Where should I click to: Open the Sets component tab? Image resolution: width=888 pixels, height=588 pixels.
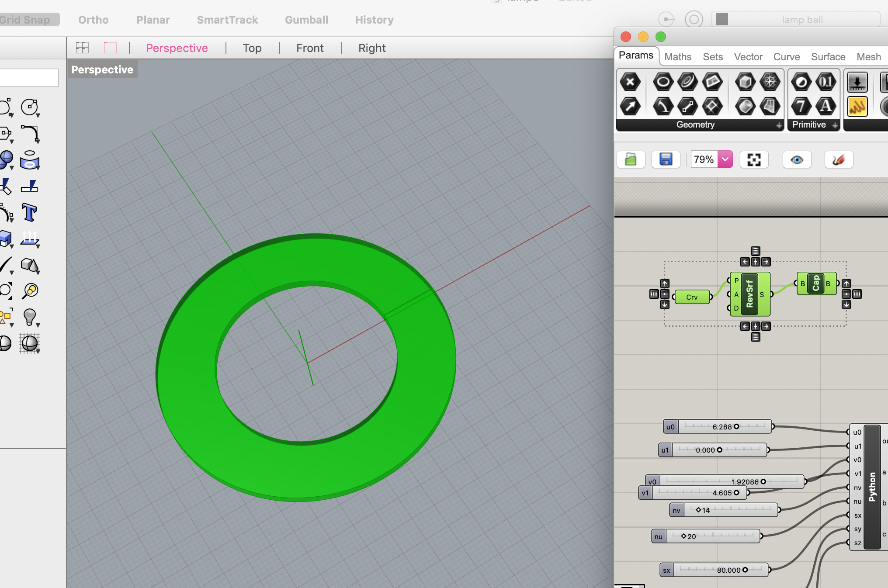[x=713, y=57]
